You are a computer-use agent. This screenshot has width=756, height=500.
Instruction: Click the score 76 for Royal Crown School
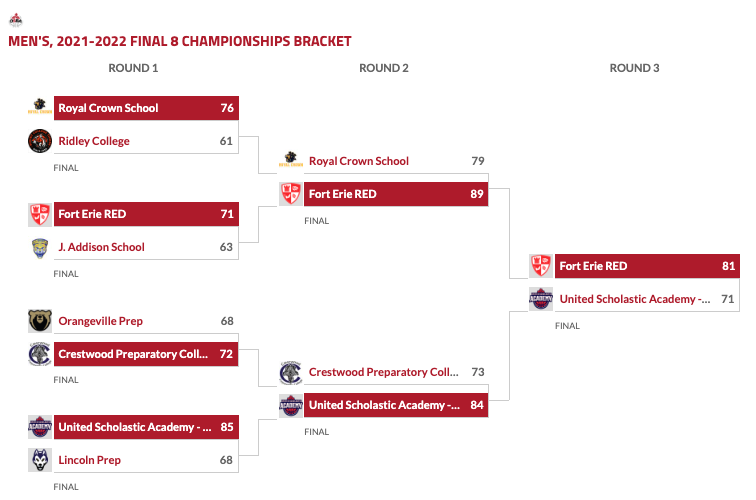[x=227, y=108]
